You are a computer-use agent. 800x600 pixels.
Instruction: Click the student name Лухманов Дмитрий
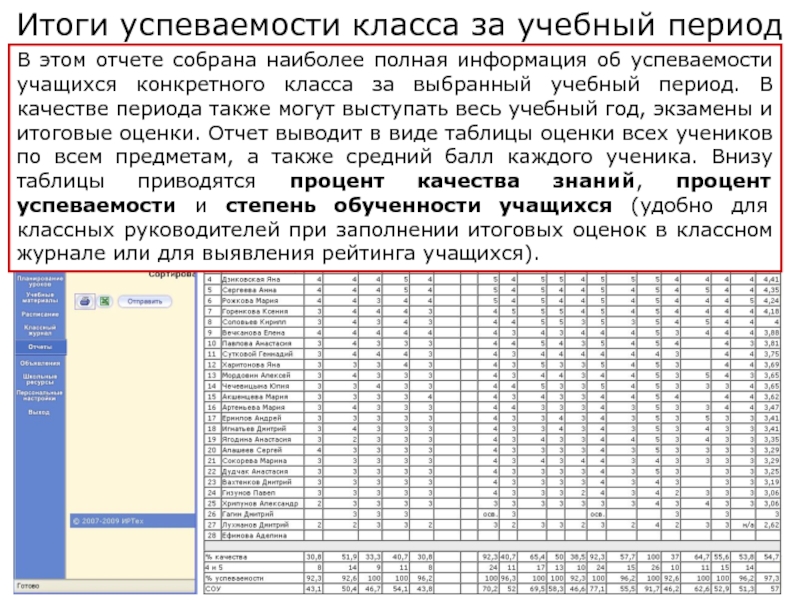[255, 525]
